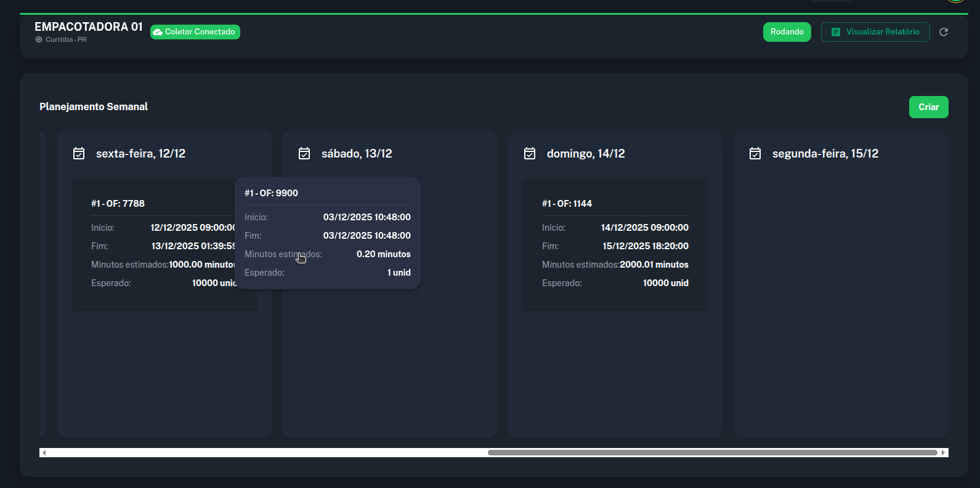
Task: Click the EMPACOTADORA 01 machine title
Action: click(88, 26)
